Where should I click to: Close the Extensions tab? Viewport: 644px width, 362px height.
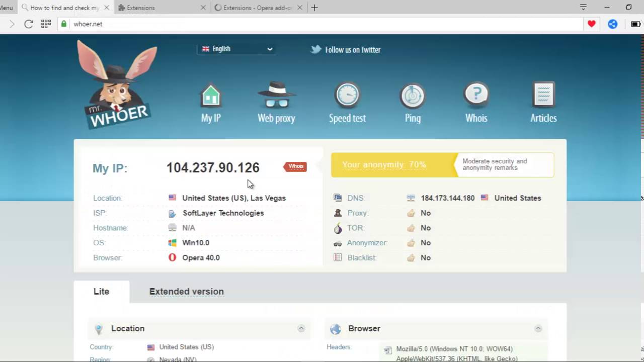[203, 8]
